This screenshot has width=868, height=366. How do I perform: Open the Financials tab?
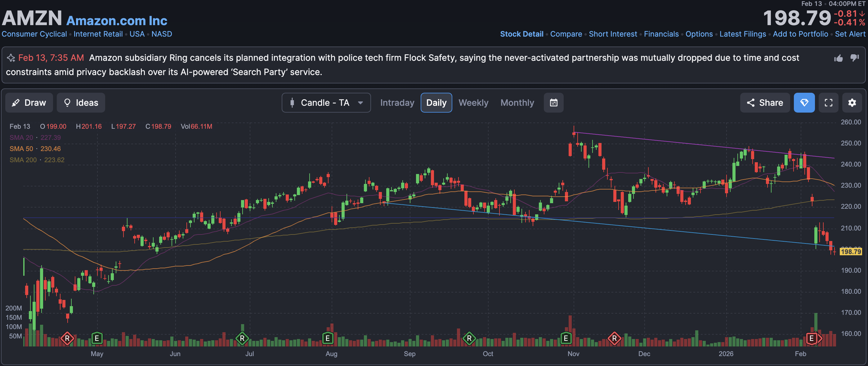(x=661, y=34)
